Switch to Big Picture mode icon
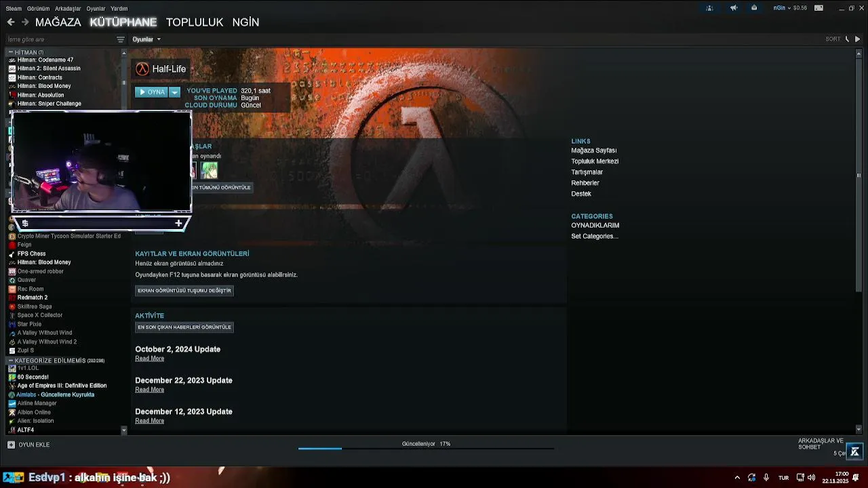868x488 pixels. (818, 8)
